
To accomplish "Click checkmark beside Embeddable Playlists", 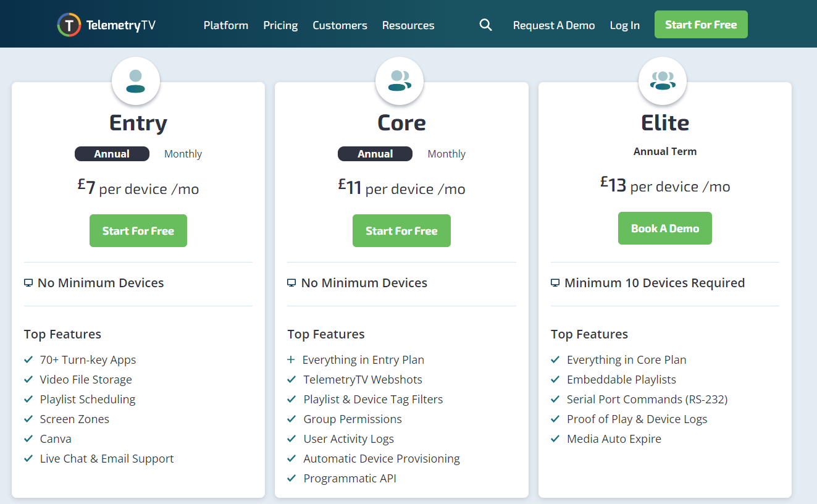I will [x=555, y=379].
